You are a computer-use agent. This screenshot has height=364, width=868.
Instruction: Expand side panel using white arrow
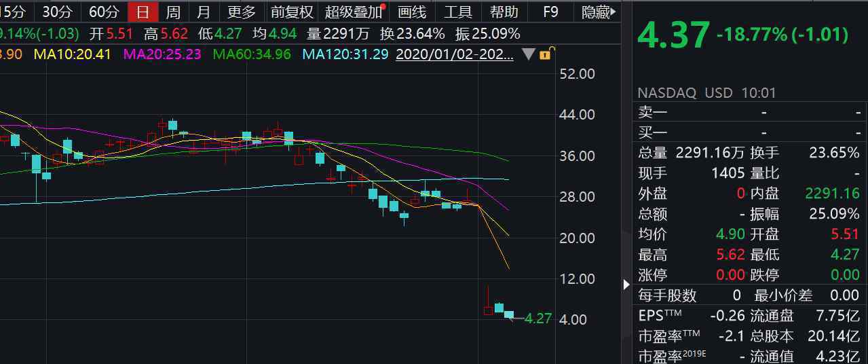(626, 285)
